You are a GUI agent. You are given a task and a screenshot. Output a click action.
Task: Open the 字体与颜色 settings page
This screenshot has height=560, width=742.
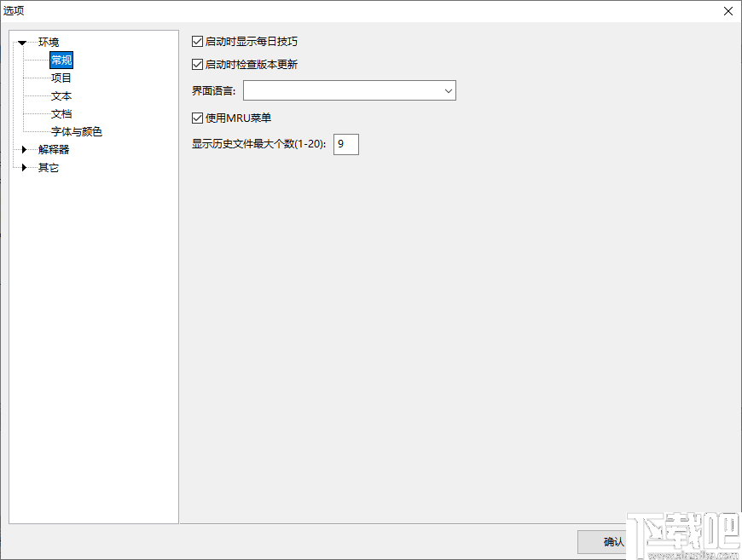76,131
